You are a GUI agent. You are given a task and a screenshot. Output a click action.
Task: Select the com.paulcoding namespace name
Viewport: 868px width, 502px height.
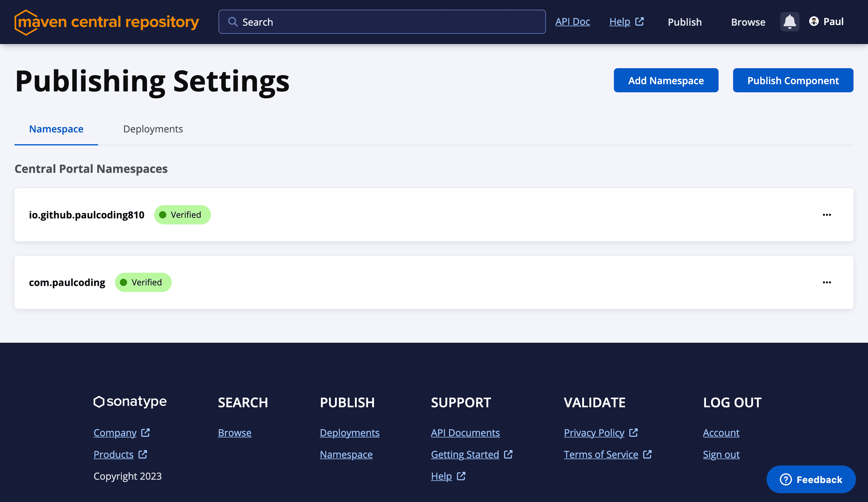tap(67, 282)
